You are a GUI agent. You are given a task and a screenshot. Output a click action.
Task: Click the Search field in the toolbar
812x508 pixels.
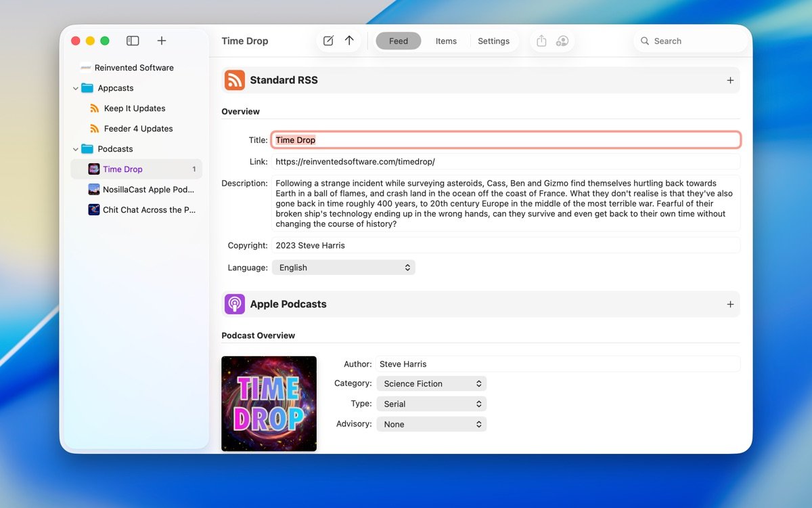[692, 41]
